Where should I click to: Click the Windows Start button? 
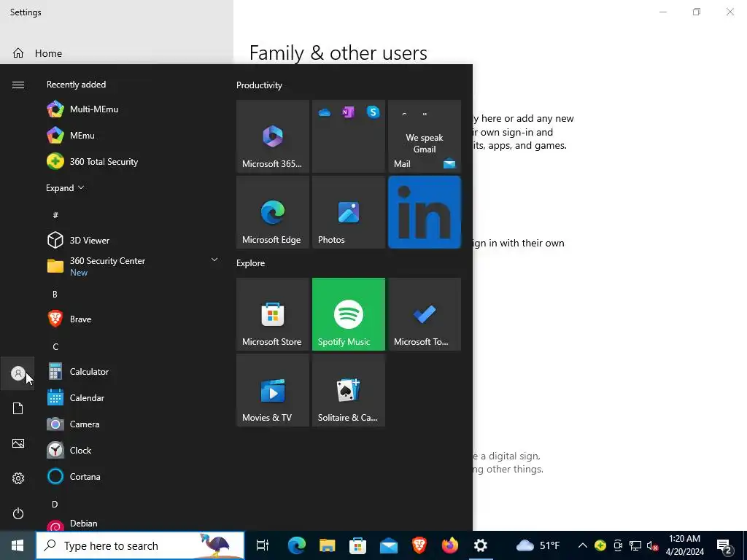point(18,545)
